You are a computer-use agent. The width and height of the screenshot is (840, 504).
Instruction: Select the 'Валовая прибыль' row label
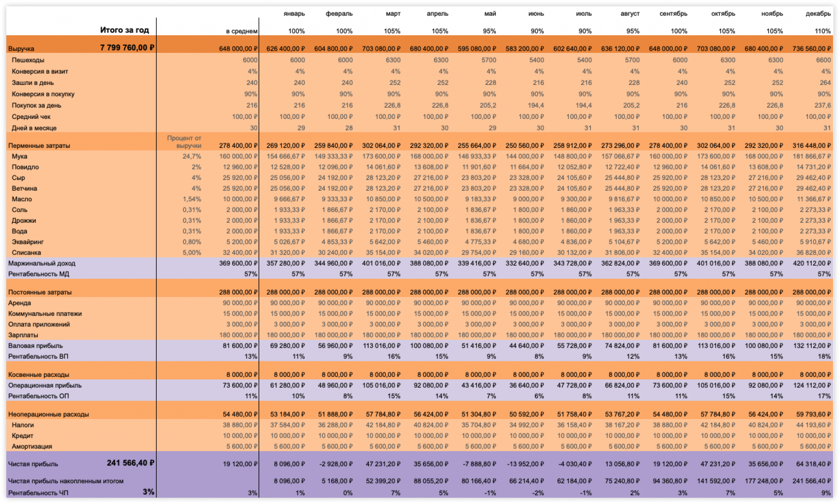click(x=36, y=346)
